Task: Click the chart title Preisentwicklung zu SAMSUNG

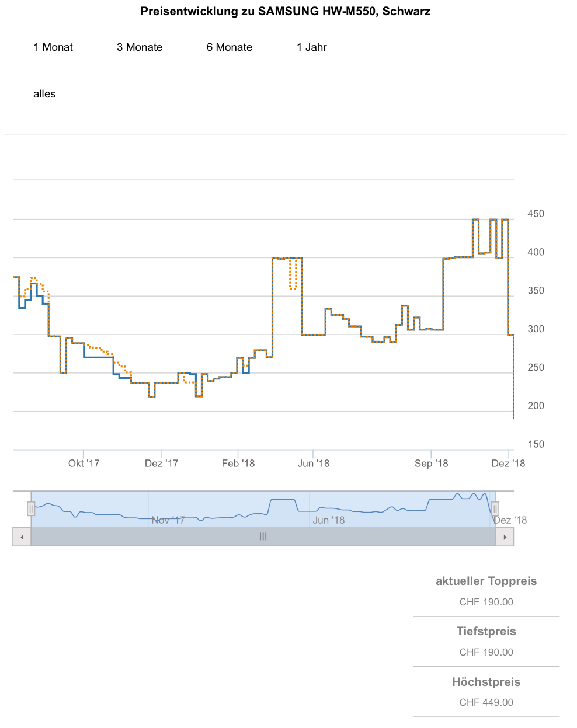Action: coord(286,11)
